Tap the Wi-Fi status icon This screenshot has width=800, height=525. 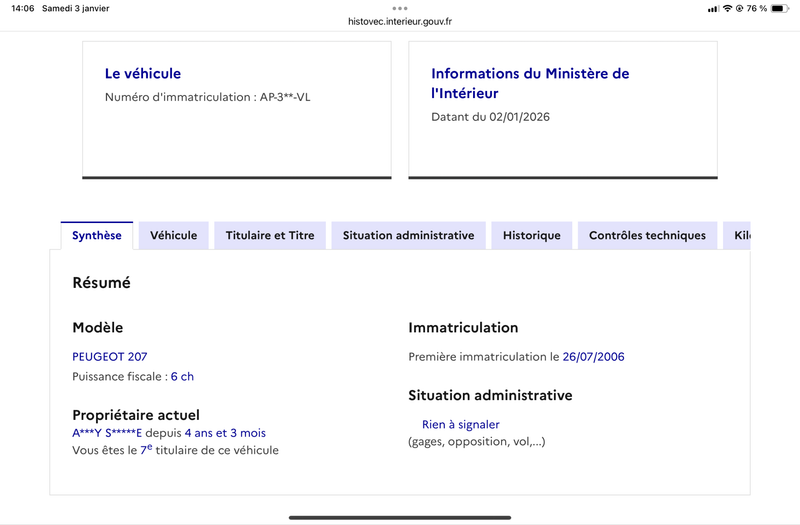(x=726, y=8)
